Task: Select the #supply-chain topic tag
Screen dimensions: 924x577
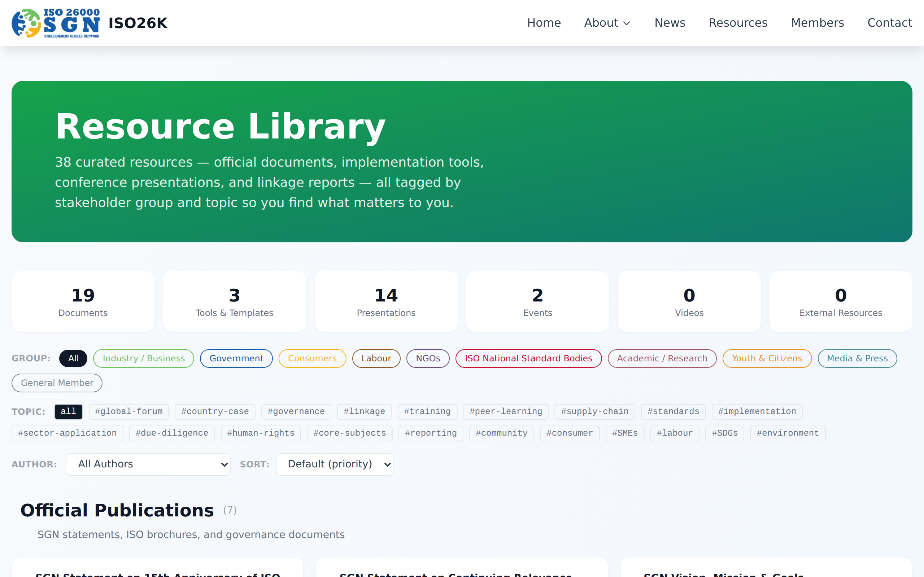Action: pos(594,411)
